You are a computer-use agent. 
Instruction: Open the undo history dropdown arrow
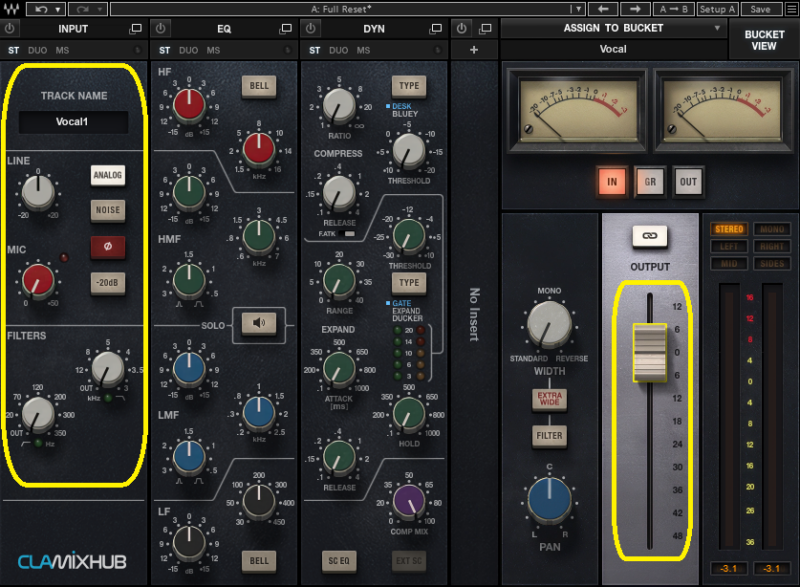point(57,9)
